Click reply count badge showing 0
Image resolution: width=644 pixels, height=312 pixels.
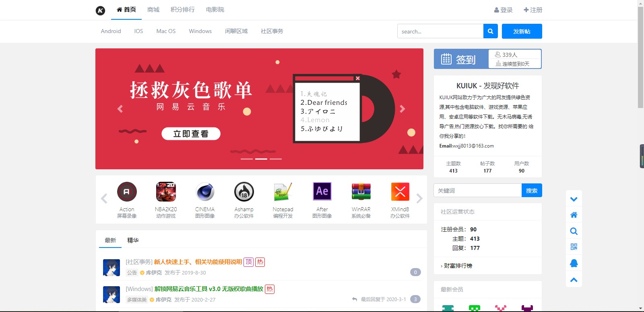click(x=415, y=272)
